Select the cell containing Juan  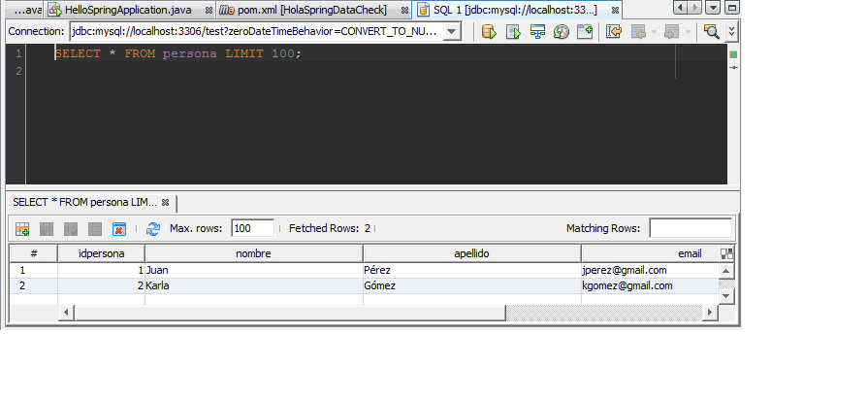(x=253, y=270)
